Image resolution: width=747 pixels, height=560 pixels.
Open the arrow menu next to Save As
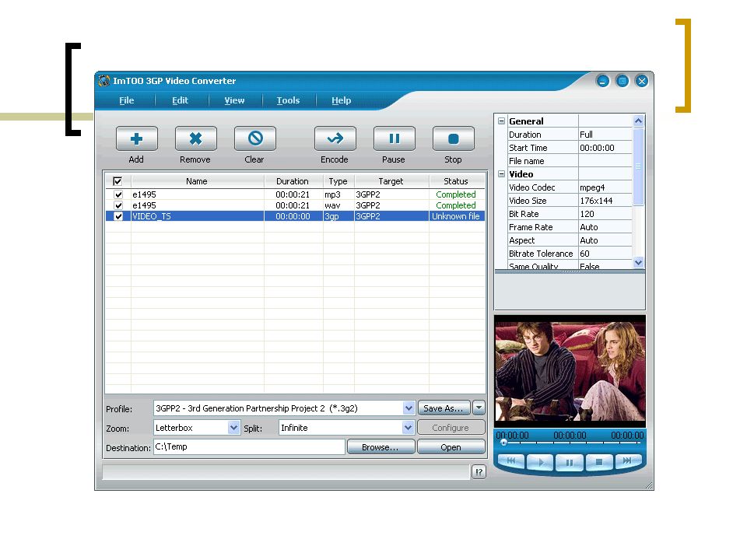479,408
